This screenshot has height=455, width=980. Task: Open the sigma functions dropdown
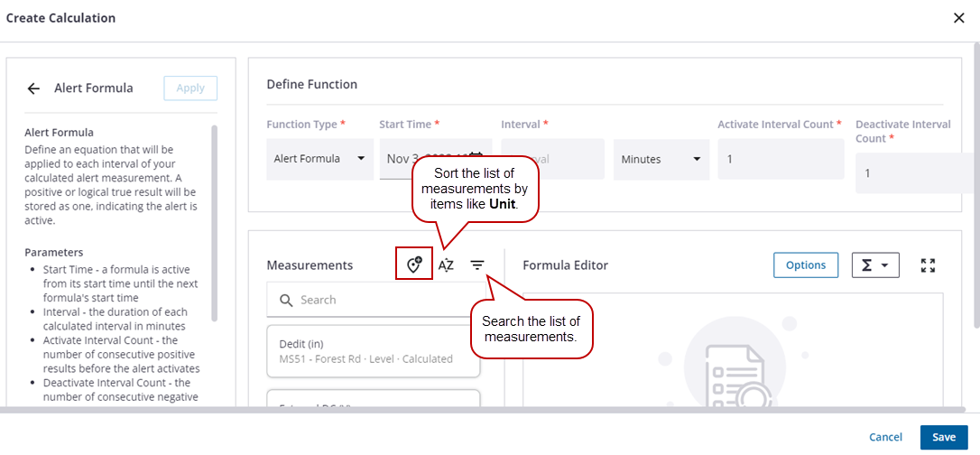875,265
